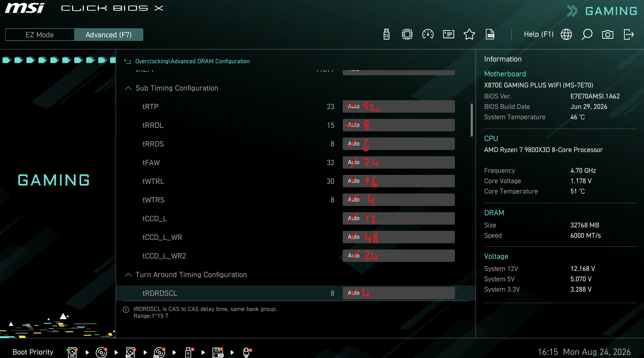The height and width of the screenshot is (358, 644).
Task: Select the USB key boot device
Action: [x=189, y=352]
